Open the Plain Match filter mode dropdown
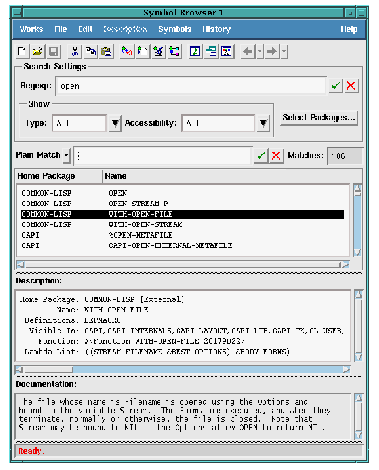The height and width of the screenshot is (470, 379). click(x=67, y=155)
